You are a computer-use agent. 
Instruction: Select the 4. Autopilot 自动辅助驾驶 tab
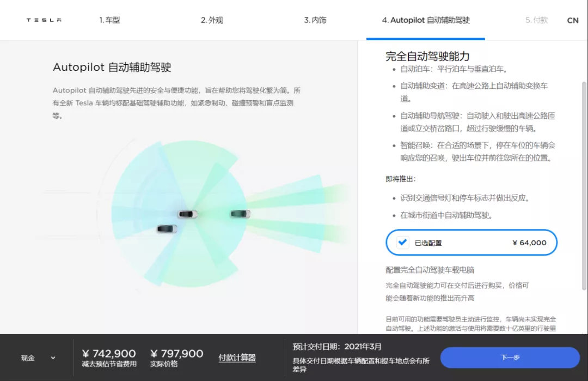coord(426,20)
